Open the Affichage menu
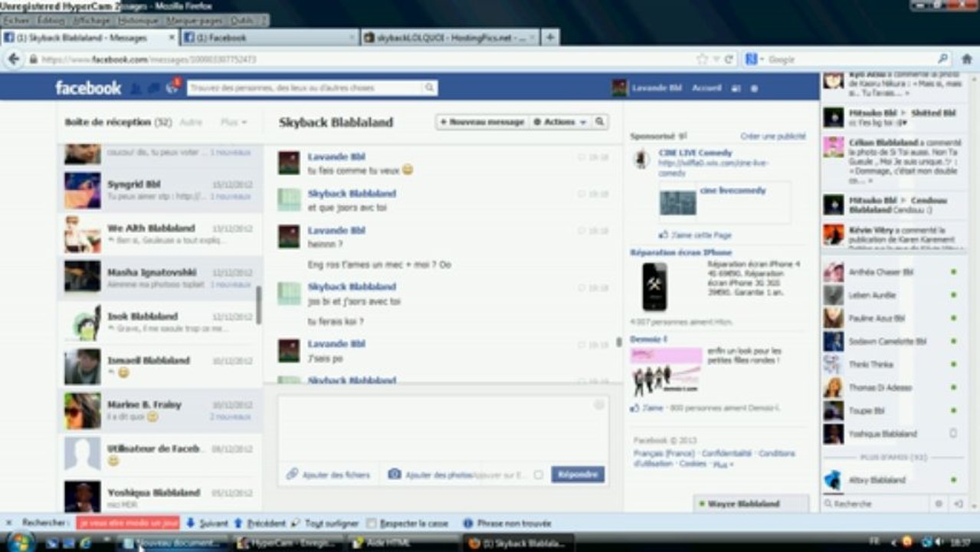This screenshot has height=552, width=980. coord(91,21)
